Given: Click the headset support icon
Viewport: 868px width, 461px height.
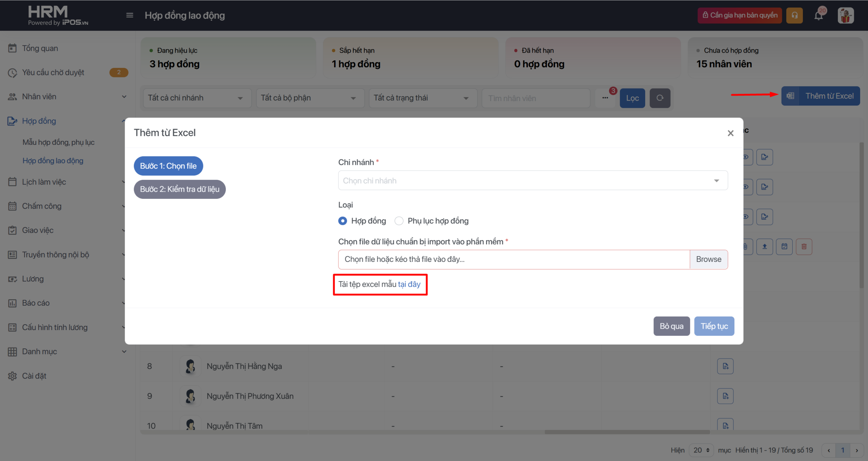Looking at the screenshot, I should click(794, 16).
